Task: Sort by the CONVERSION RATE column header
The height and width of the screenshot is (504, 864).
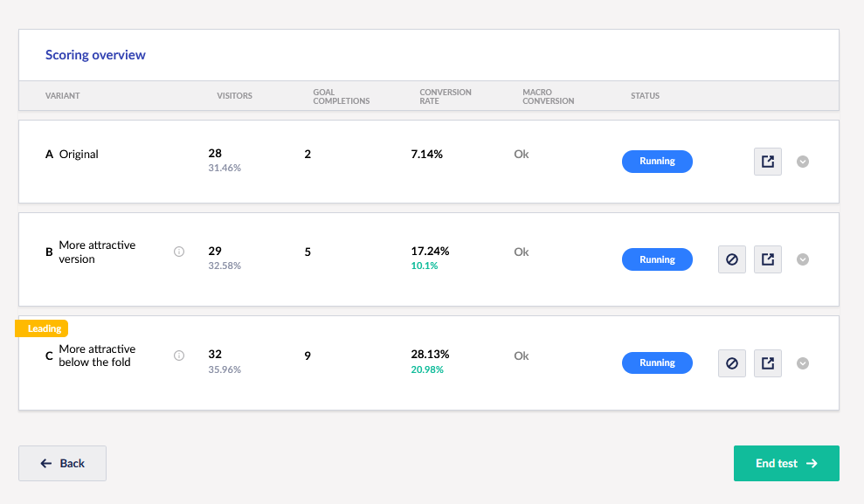Action: point(446,95)
